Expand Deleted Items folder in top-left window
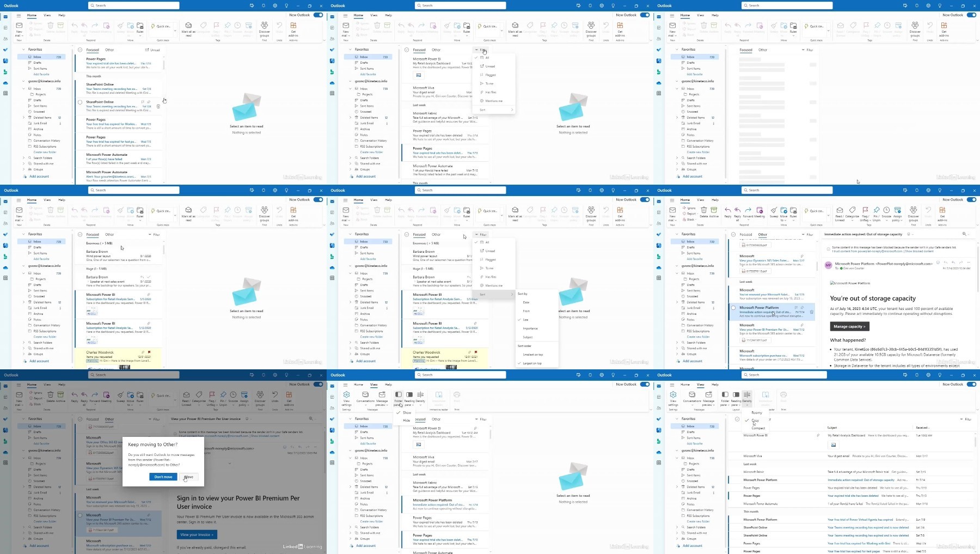The height and width of the screenshot is (554, 980). click(x=23, y=118)
